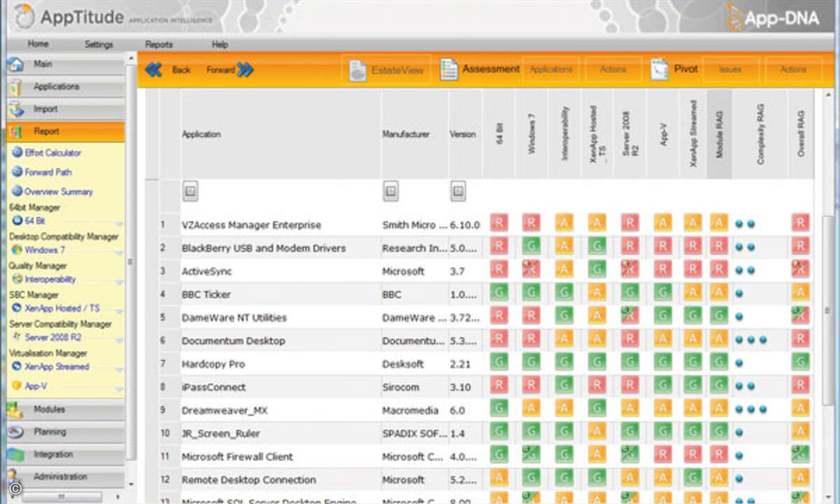Open the XenApp Hosted / TS report

[x=57, y=308]
